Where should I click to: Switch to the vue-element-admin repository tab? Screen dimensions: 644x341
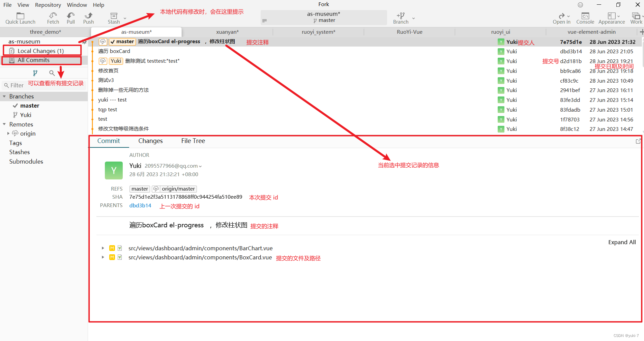pyautogui.click(x=591, y=32)
